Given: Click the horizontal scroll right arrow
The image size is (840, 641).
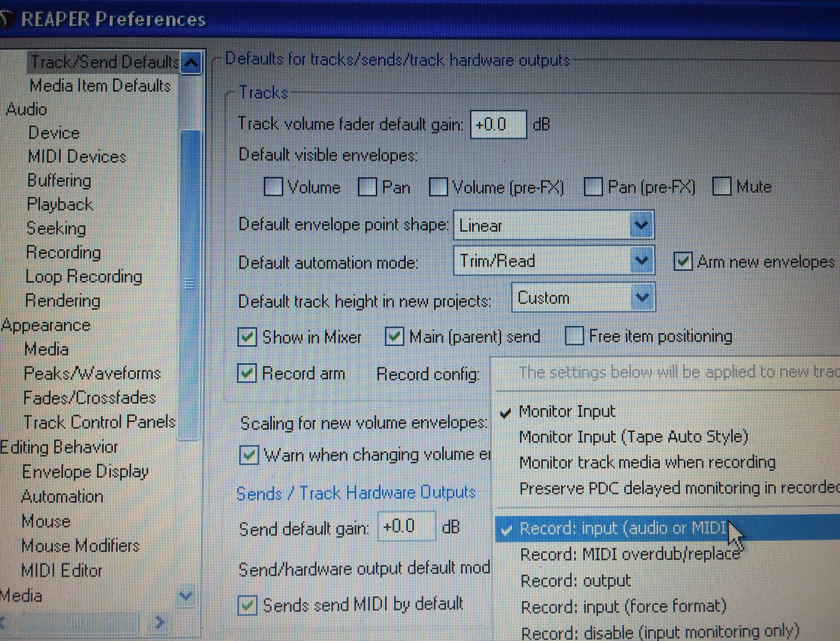Looking at the screenshot, I should pos(159,623).
